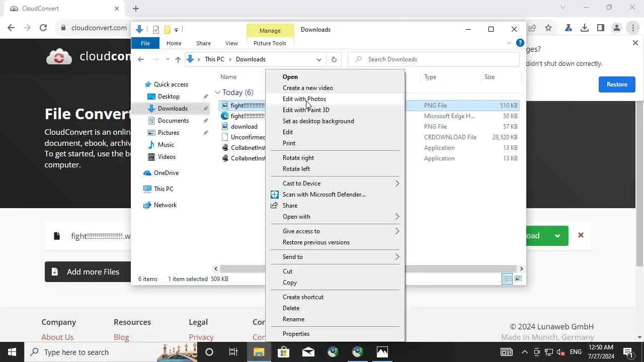
Task: Select Desktop in Quick access
Action: tap(169, 97)
